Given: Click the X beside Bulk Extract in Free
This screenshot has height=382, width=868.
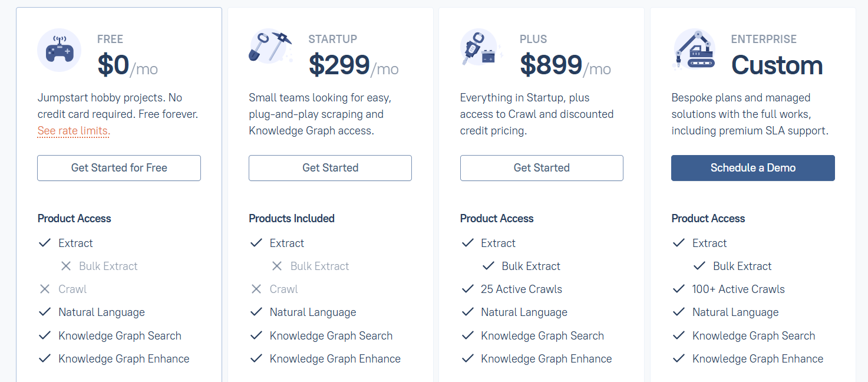Looking at the screenshot, I should coord(66,265).
